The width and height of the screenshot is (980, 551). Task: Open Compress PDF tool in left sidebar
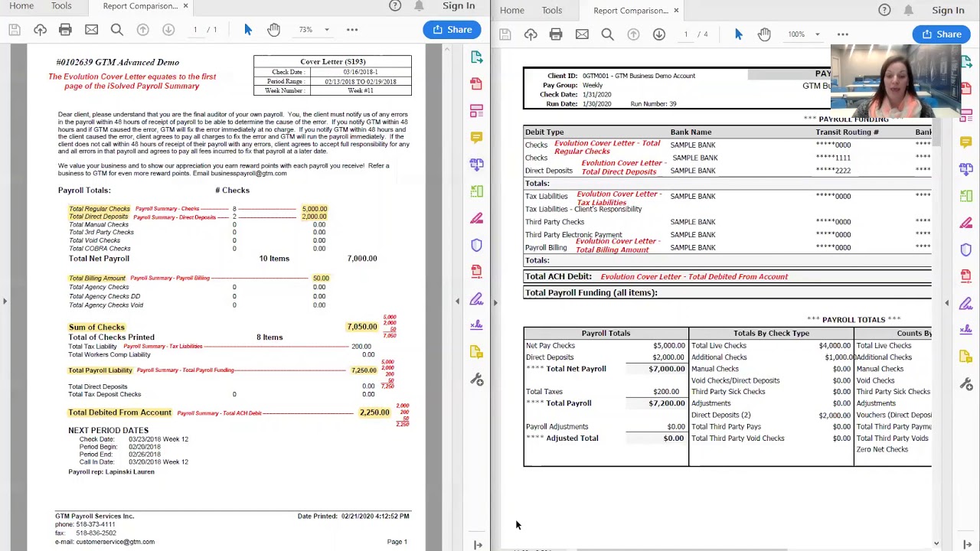(x=476, y=272)
